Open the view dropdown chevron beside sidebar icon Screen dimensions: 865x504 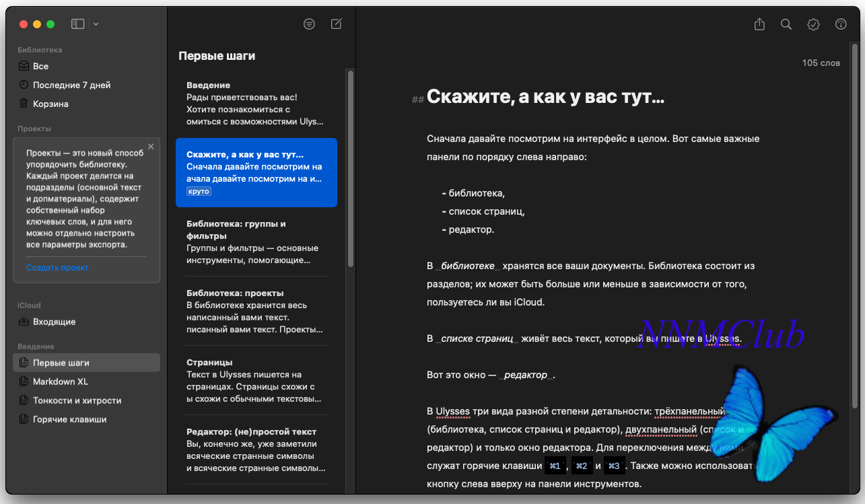pyautogui.click(x=96, y=24)
